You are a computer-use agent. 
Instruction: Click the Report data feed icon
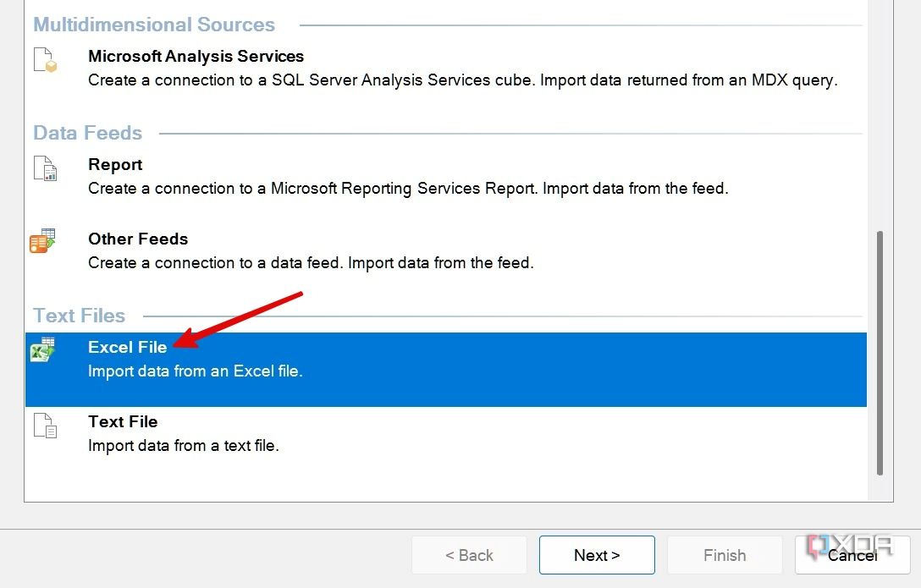[x=45, y=170]
